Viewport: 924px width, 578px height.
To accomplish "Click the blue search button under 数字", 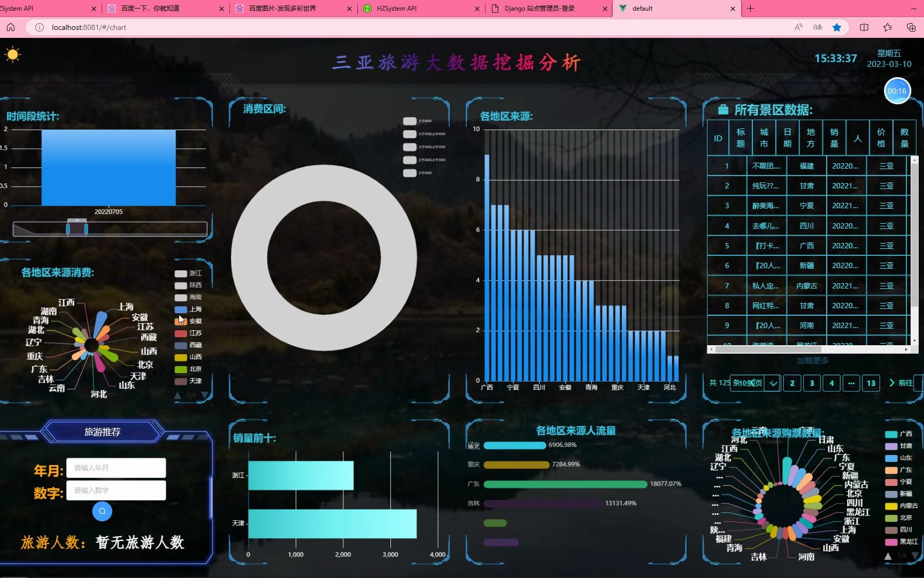I will (102, 511).
